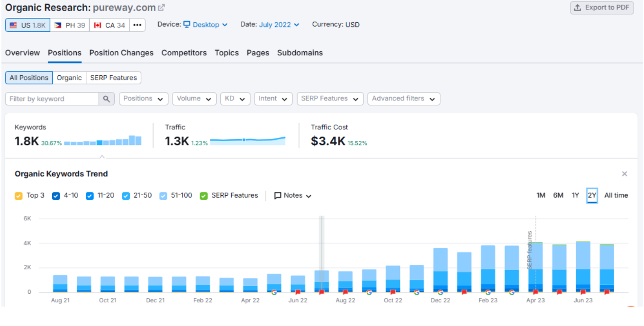Click the red flag note for Jul 23
The height and width of the screenshot is (326, 644).
(x=607, y=292)
